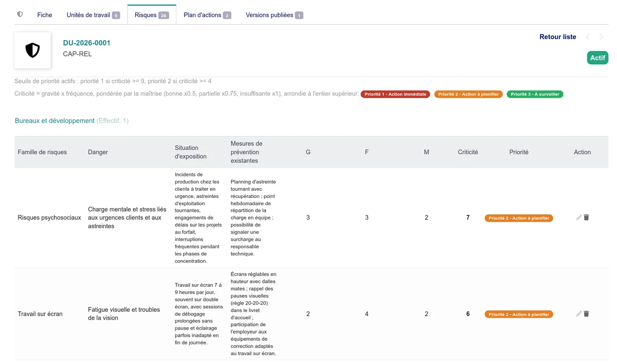617x364 pixels.
Task: Delete the Travail sur écran row
Action: 587,314
